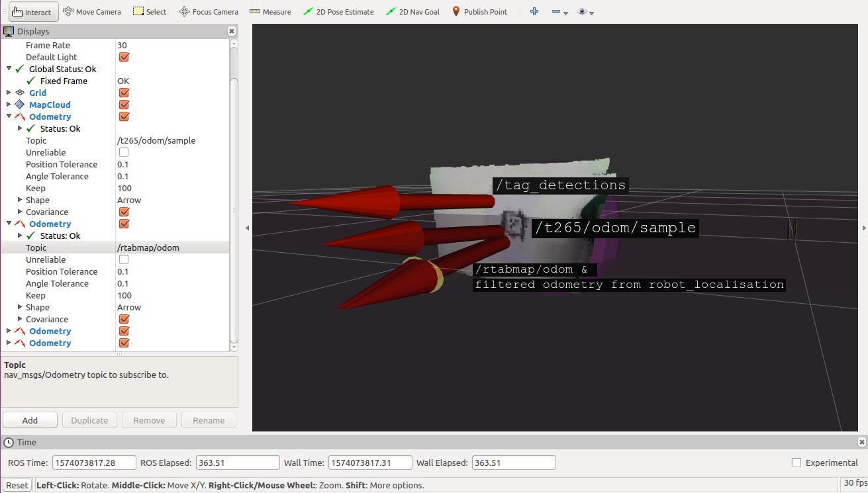Click the Reset button

pyautogui.click(x=17, y=485)
